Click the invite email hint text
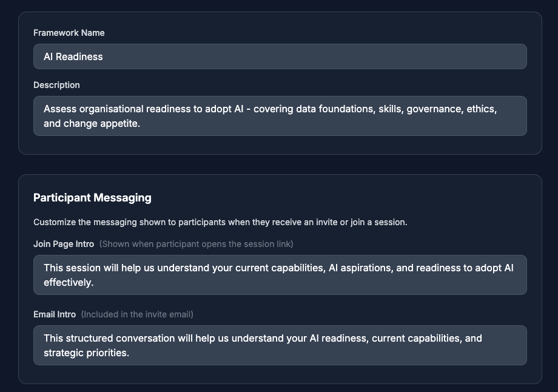The height and width of the screenshot is (392, 558). tap(136, 314)
